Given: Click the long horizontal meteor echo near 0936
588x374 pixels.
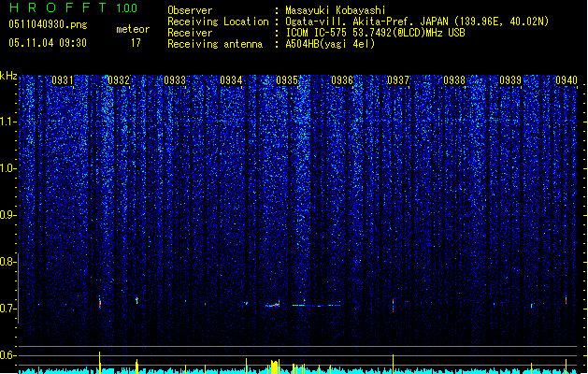Looking at the screenshot, I should tap(317, 306).
